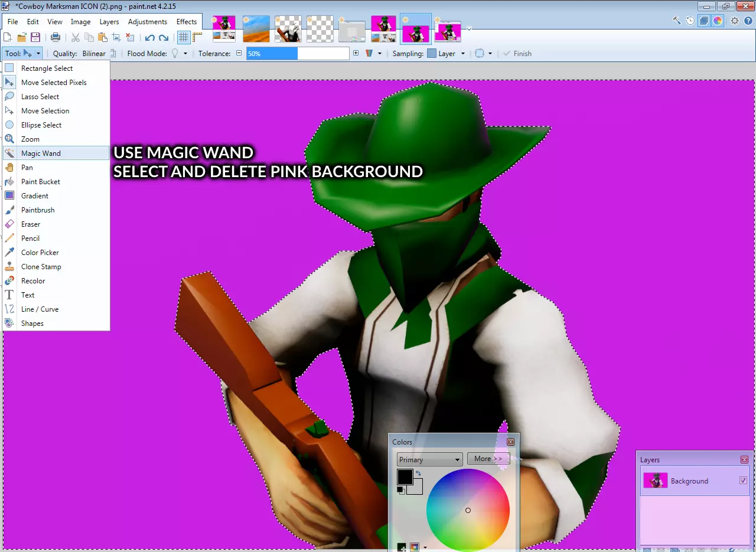Open paint.net Settings gear
This screenshot has height=552, width=756.
pos(735,21)
